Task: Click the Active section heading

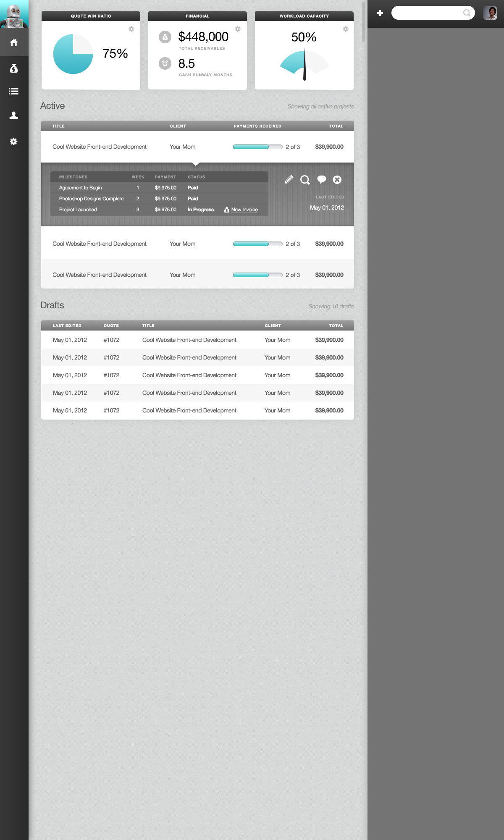Action: [52, 106]
